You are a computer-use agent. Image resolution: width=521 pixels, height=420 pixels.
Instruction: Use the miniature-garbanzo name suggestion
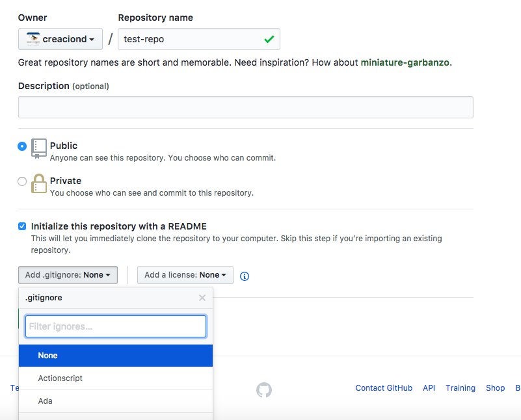click(x=405, y=62)
